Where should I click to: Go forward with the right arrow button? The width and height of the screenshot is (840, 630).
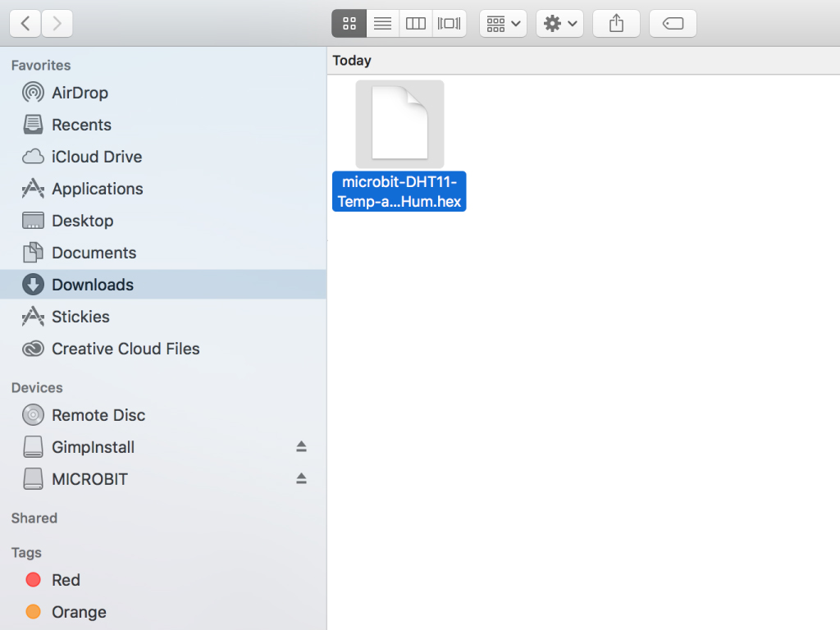57,24
